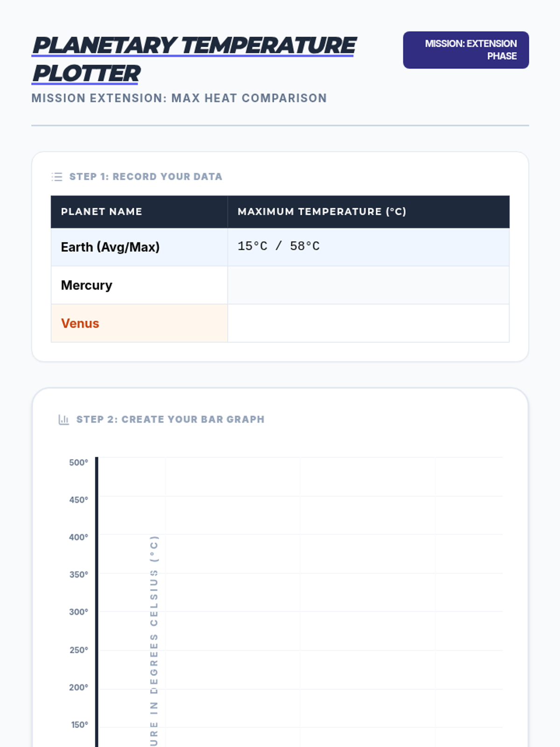Click the rotated Degrees Celsius axis title
The image size is (560, 747).
[154, 640]
